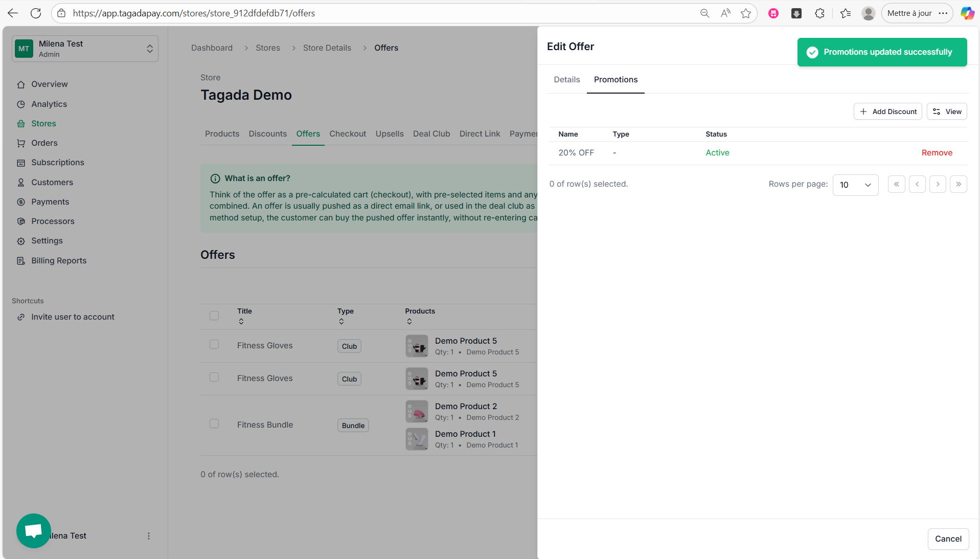980x559 pixels.
Task: Click the Add Discount button
Action: pos(887,111)
